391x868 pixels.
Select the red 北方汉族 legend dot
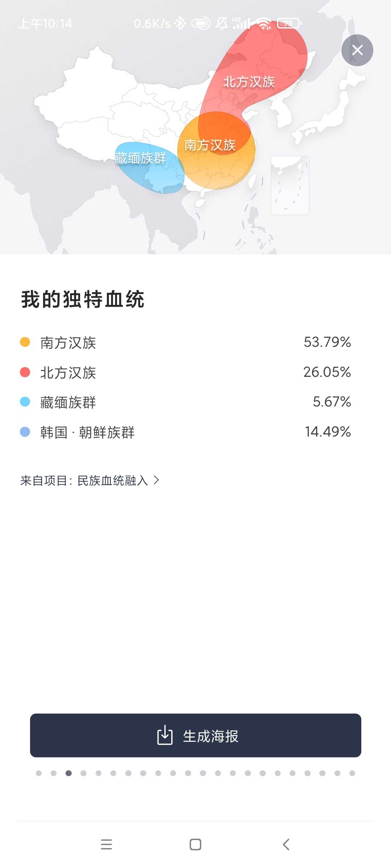point(25,372)
